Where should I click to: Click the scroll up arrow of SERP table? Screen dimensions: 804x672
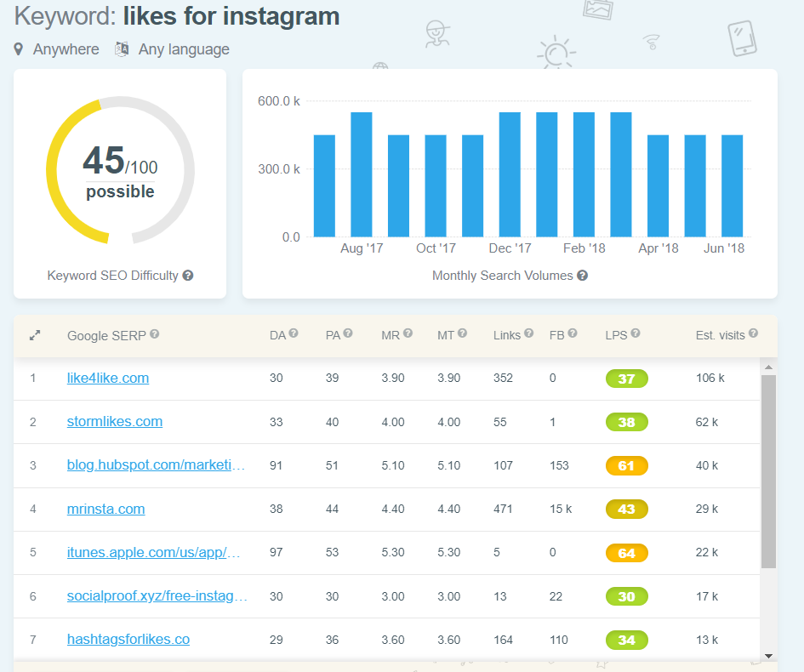(x=768, y=367)
